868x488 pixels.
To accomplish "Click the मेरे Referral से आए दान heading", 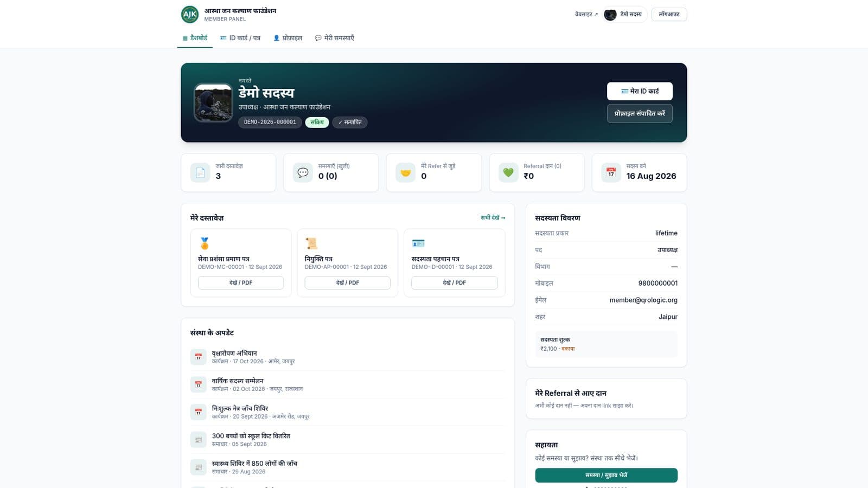I will 571,393.
